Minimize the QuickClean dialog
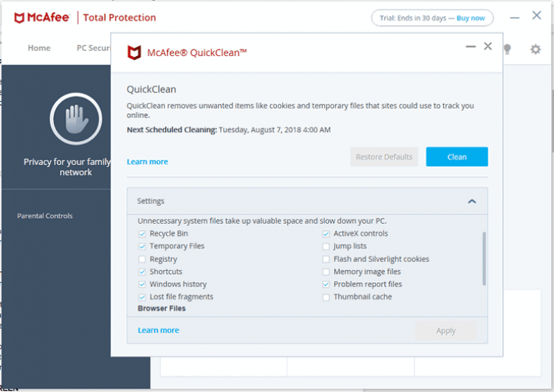This screenshot has width=554, height=392. (471, 47)
